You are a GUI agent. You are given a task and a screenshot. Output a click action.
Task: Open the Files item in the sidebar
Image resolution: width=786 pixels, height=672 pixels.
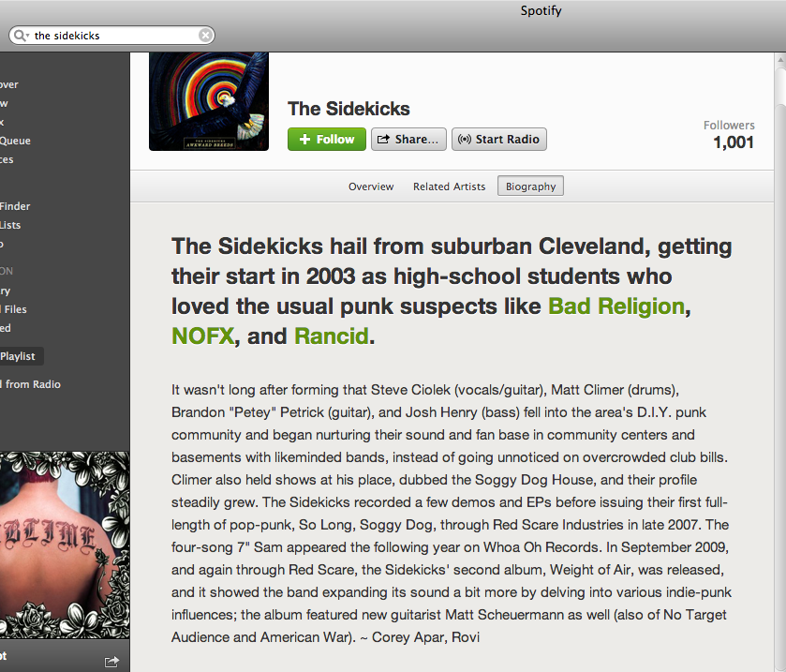click(x=13, y=309)
